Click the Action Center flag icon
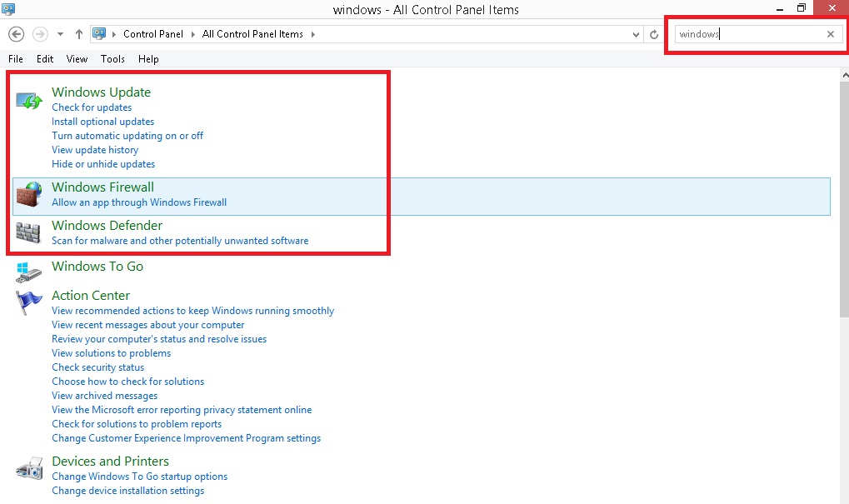 tap(28, 302)
